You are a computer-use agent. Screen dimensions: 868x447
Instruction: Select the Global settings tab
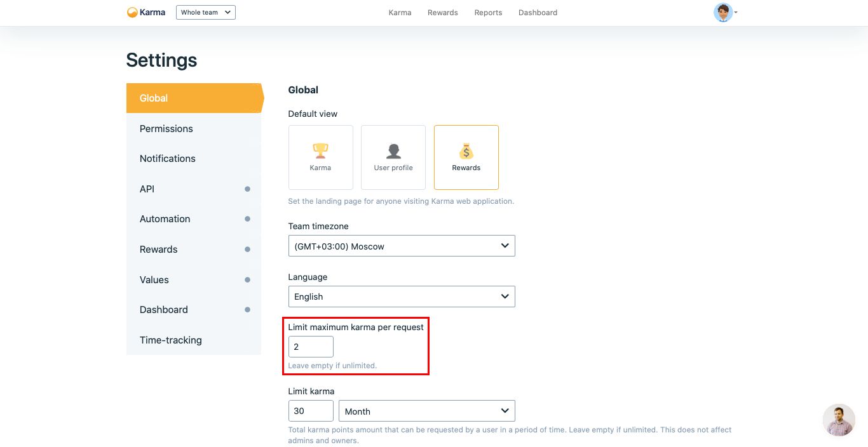click(x=194, y=98)
